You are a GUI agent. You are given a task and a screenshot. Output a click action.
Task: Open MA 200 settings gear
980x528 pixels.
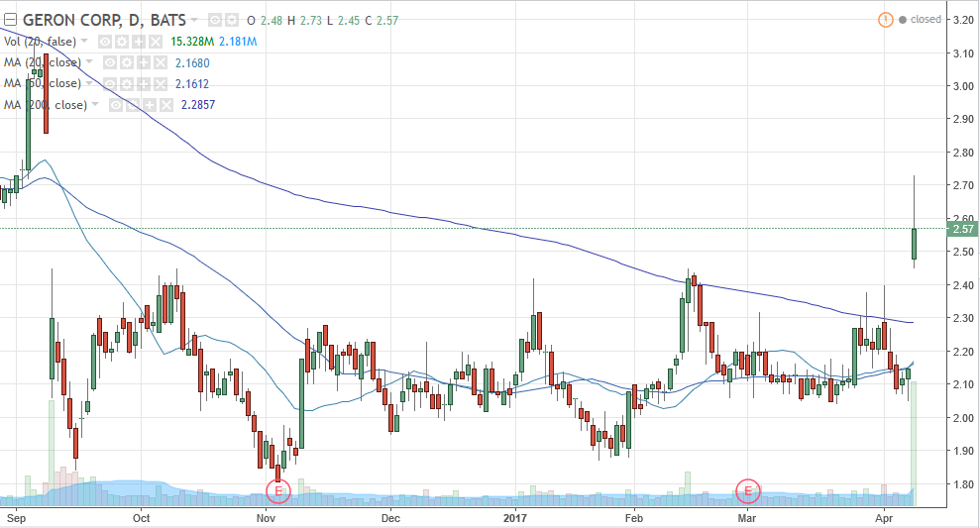132,105
